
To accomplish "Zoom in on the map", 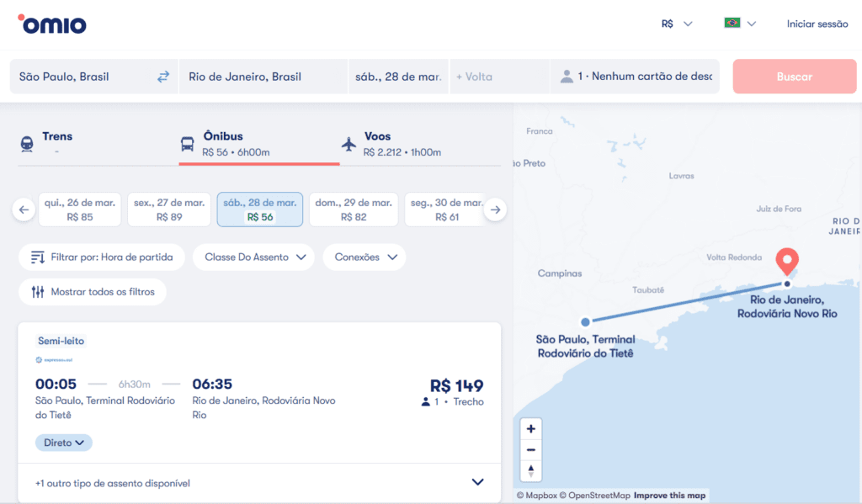I will point(531,428).
